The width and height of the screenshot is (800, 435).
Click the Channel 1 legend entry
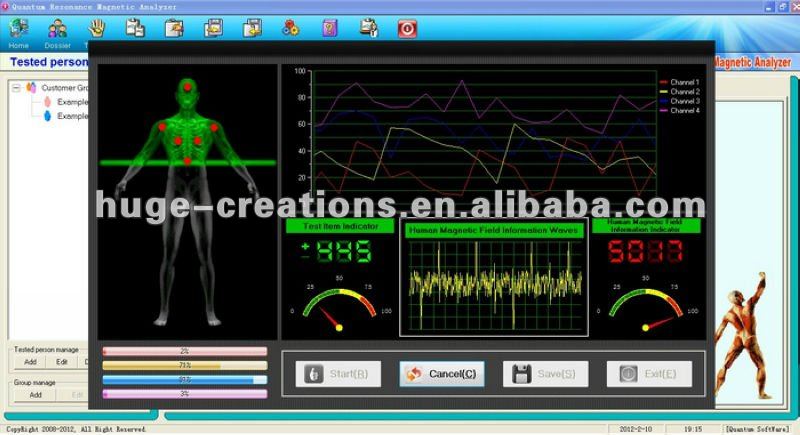680,82
